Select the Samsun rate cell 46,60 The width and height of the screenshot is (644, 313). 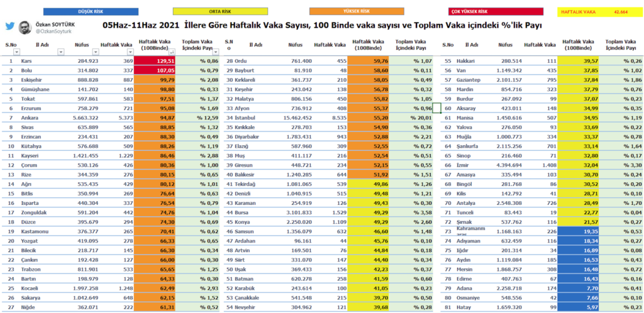tap(368, 232)
